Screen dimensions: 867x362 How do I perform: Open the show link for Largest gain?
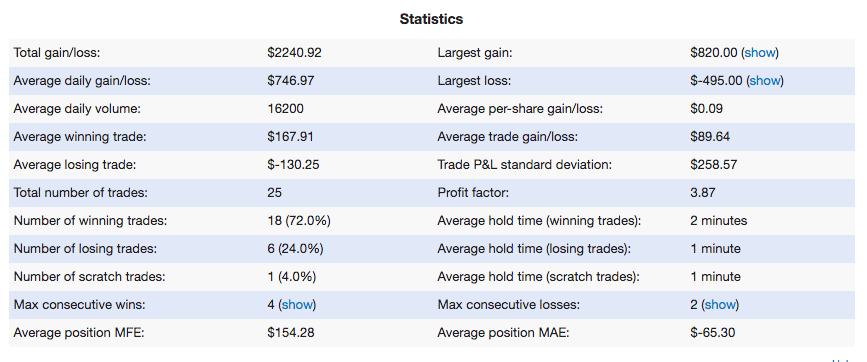[x=760, y=53]
